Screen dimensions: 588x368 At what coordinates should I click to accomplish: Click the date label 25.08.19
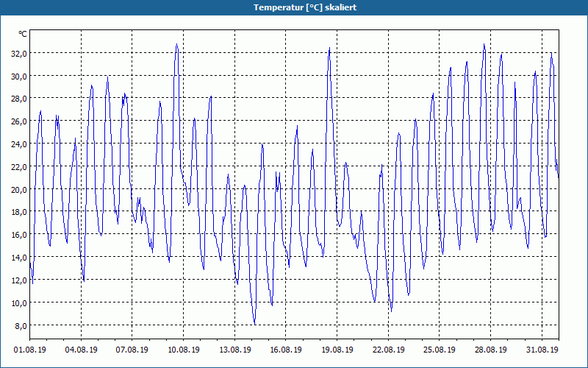point(440,350)
